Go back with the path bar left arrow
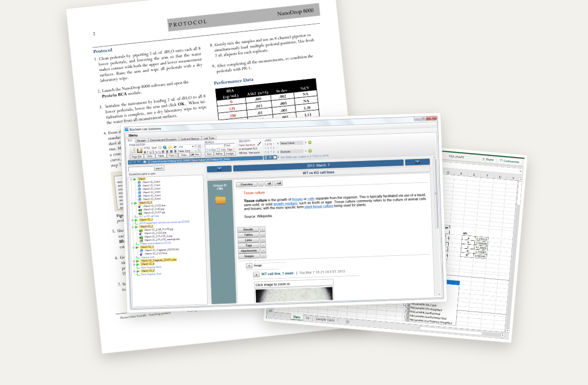The width and height of the screenshot is (588, 385). point(130,162)
